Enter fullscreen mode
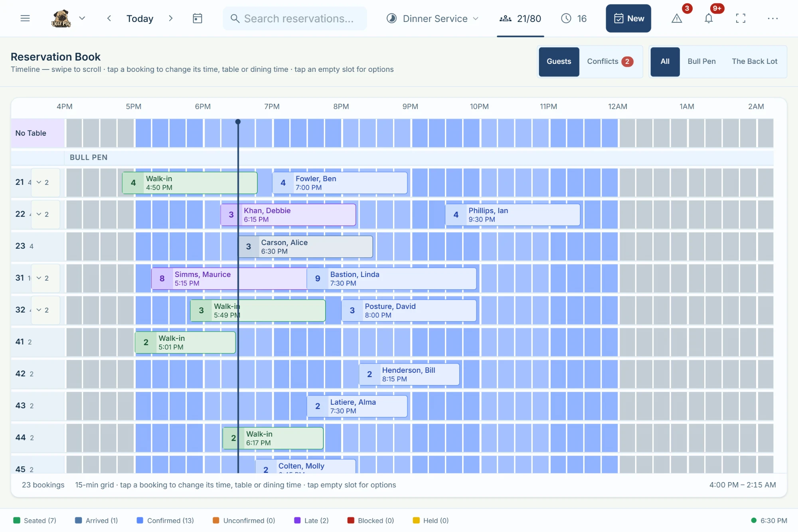 pos(741,18)
